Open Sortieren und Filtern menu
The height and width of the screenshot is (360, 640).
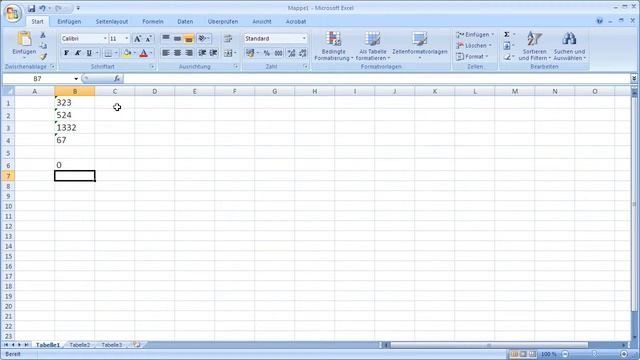click(x=534, y=46)
